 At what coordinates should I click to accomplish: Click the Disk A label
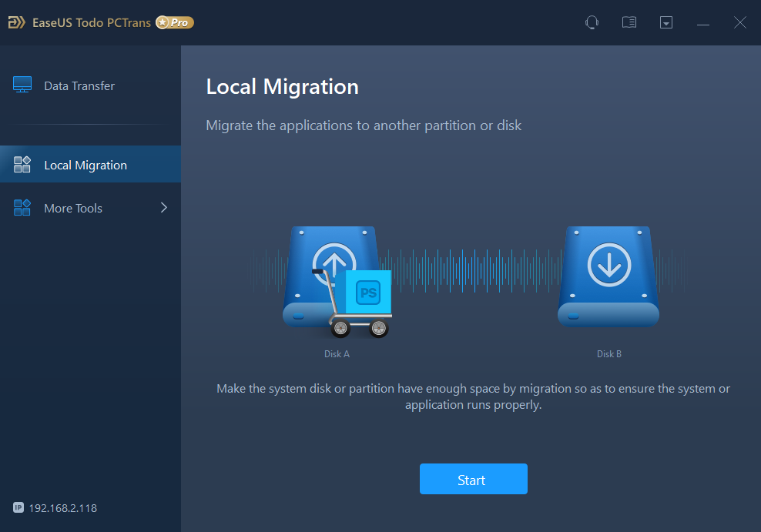point(337,354)
